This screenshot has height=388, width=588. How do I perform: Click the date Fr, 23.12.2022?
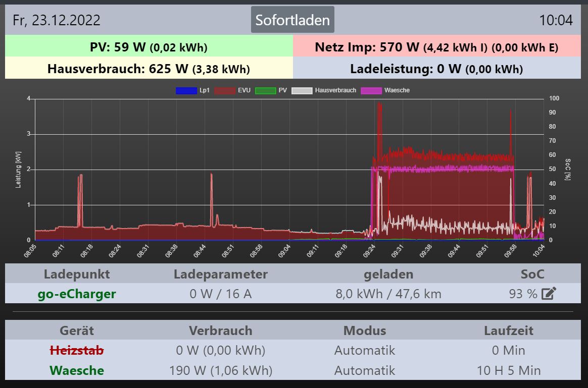pyautogui.click(x=57, y=20)
